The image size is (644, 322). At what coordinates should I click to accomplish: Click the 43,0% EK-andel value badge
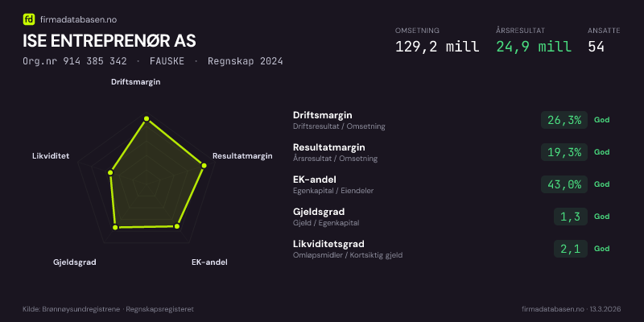click(x=564, y=184)
